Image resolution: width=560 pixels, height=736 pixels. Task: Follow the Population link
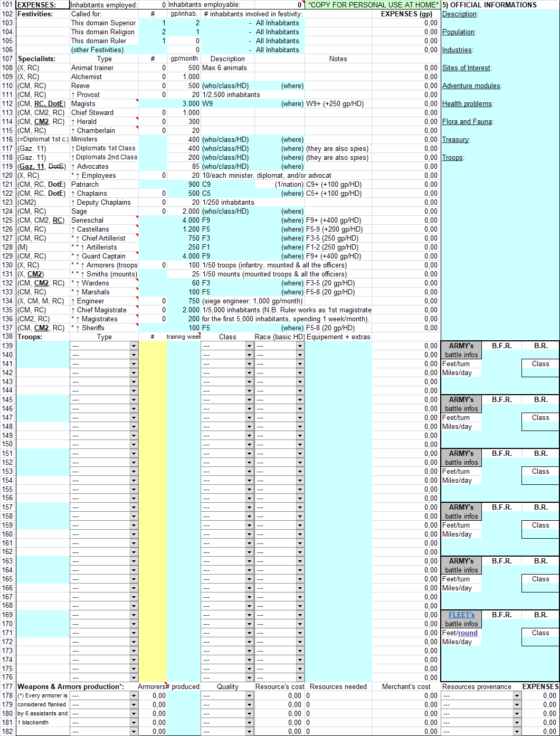point(458,32)
